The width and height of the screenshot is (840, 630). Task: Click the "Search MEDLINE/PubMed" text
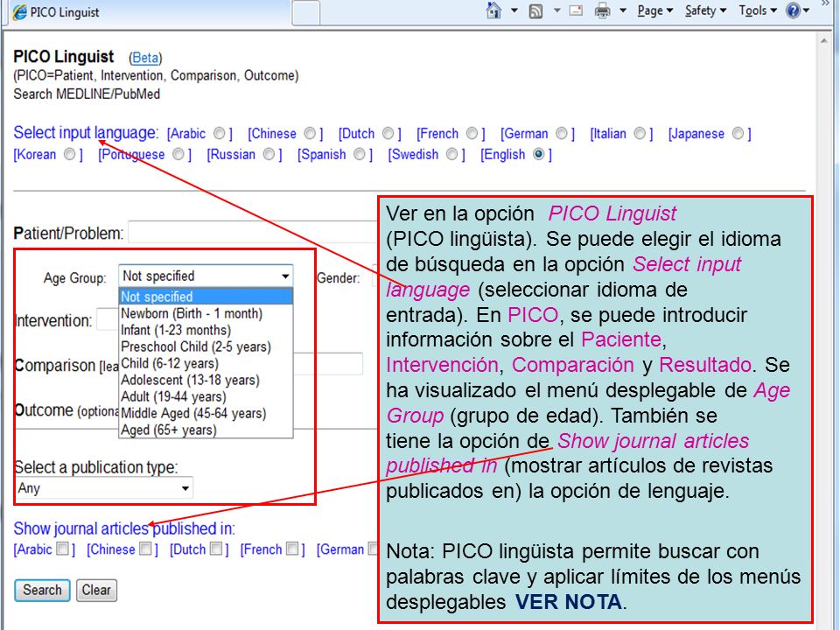pyautogui.click(x=87, y=94)
